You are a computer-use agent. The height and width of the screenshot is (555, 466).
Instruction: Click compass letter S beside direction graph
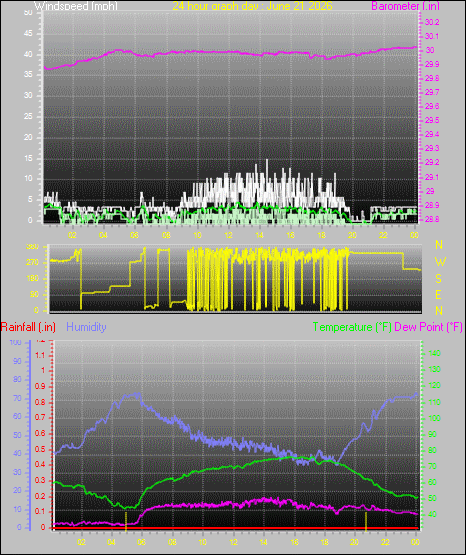pyautogui.click(x=439, y=279)
